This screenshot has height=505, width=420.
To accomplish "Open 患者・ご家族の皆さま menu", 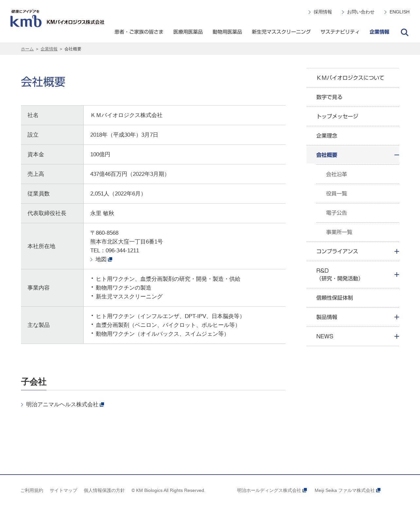I will pyautogui.click(x=139, y=32).
